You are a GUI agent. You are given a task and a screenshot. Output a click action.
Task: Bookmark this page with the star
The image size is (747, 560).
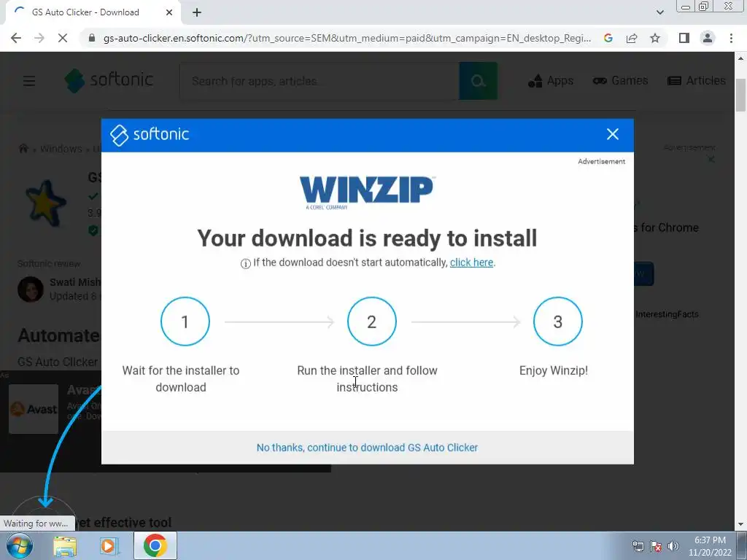click(655, 38)
